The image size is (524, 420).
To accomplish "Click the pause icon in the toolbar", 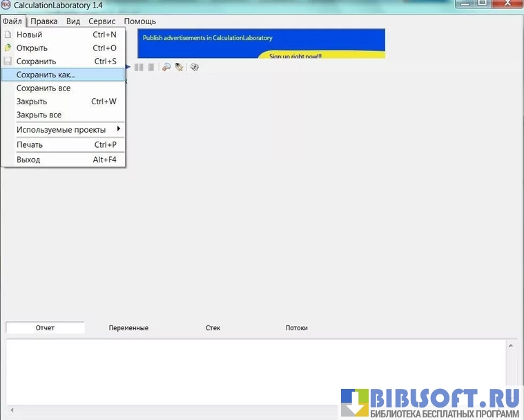I will tap(139, 67).
